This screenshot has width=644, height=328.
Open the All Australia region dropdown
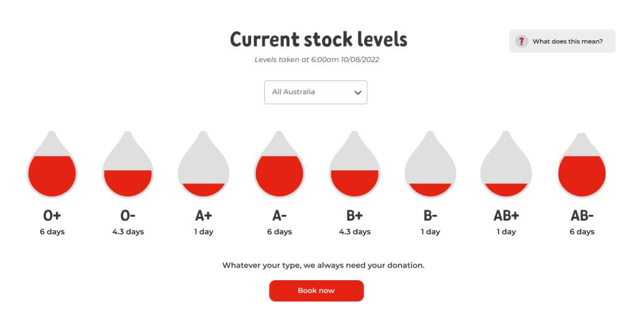coord(315,92)
